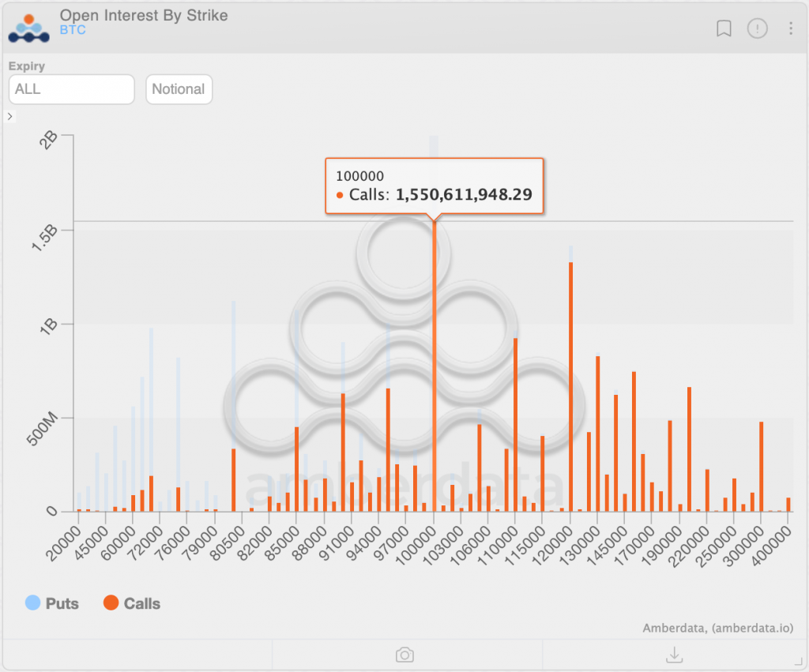This screenshot has width=809, height=672.
Task: Click the download icon on bottom toolbar
Action: pos(674,655)
